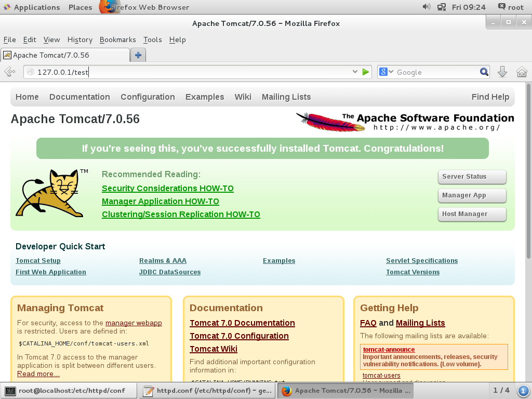Click the back arrow navigation button
Screen dimensions: 532x399
pyautogui.click(x=9, y=72)
